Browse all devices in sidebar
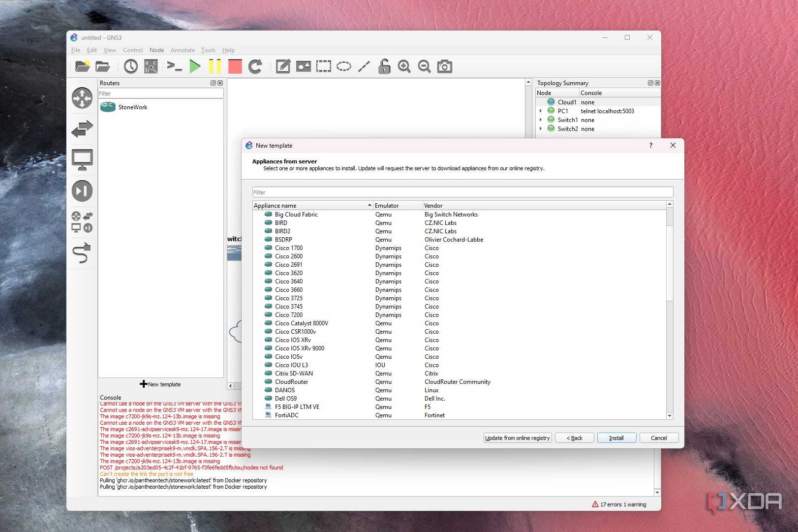 click(82, 222)
